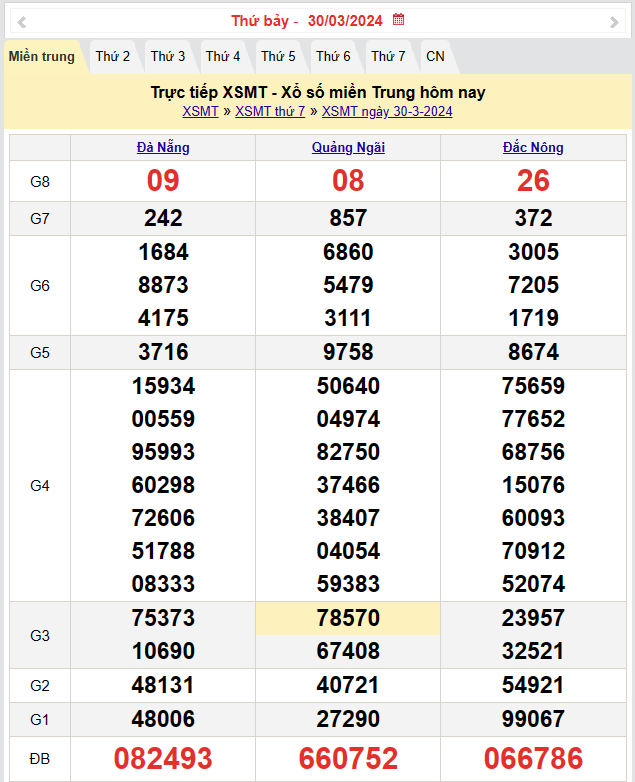635x782 pixels.
Task: Switch to the Thứ 7 tab
Action: pyautogui.click(x=388, y=57)
